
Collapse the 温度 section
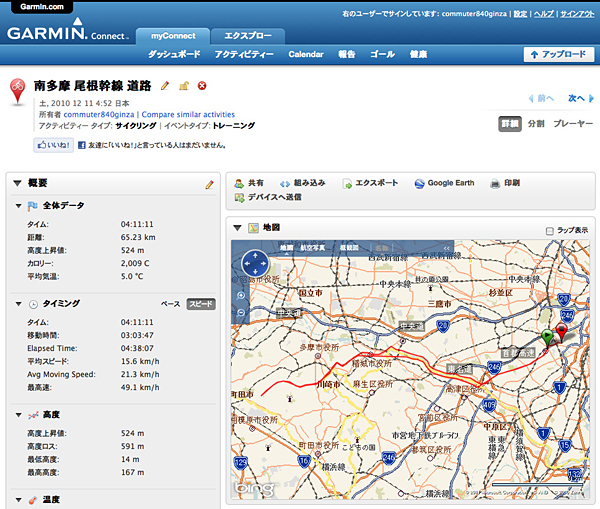18,500
